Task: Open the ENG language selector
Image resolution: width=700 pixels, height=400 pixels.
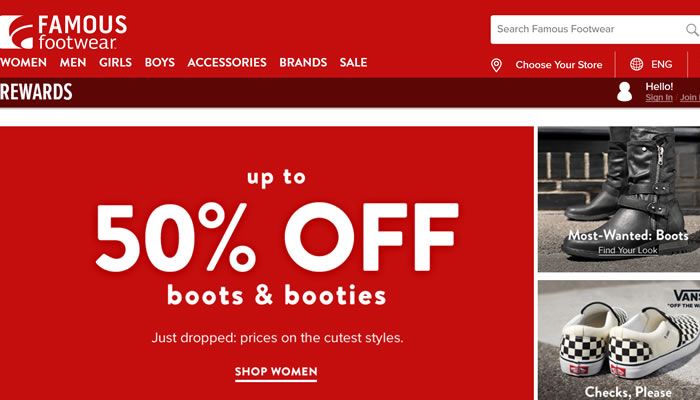Action: pyautogui.click(x=661, y=65)
